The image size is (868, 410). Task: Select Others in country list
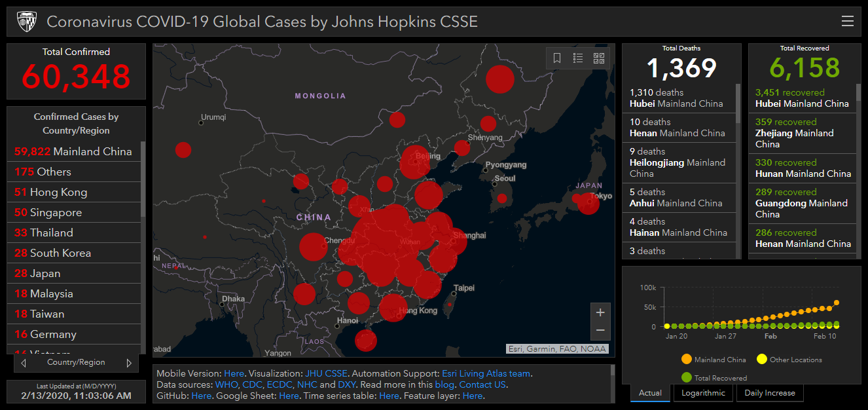74,172
